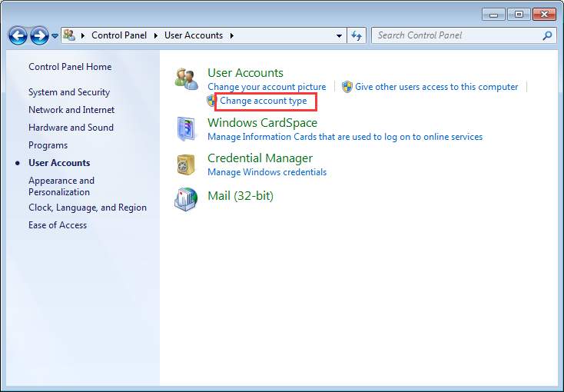Click the Windows CardSpace icon

(186, 128)
